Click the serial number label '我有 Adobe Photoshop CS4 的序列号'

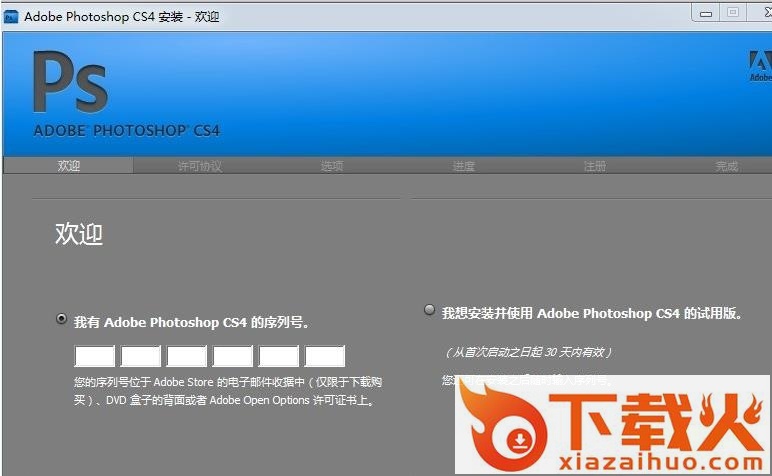coord(192,322)
